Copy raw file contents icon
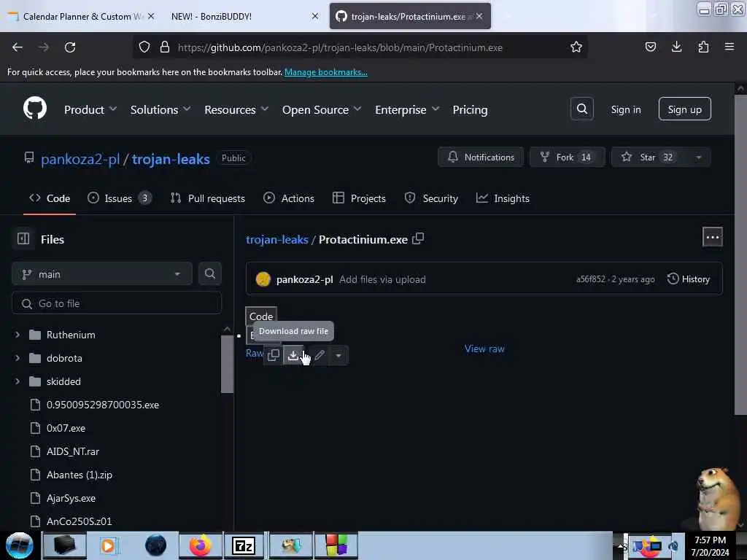 [x=274, y=355]
